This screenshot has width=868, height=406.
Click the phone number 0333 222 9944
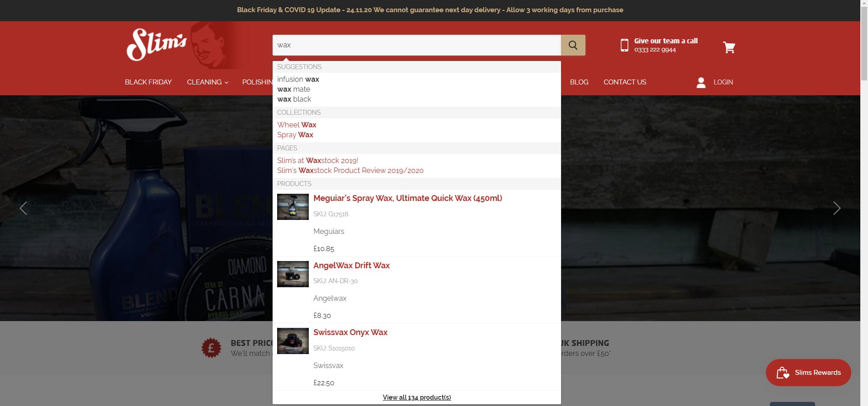(x=655, y=50)
